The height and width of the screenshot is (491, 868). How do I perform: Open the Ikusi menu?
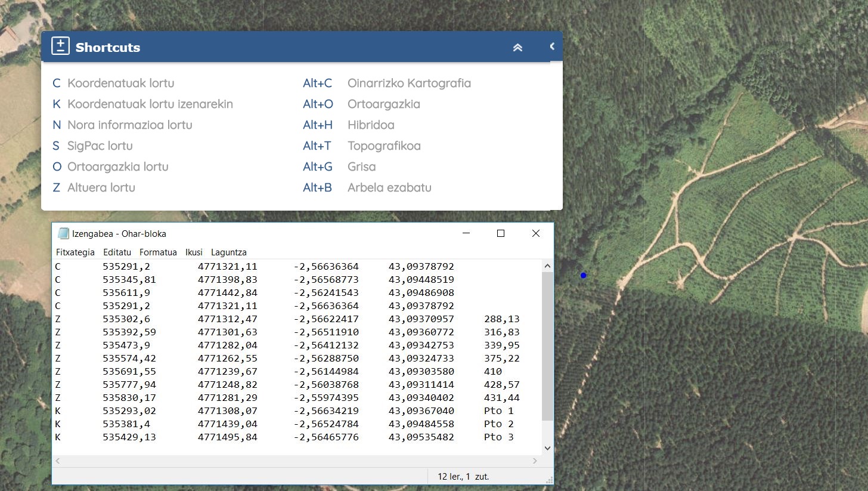pos(194,252)
